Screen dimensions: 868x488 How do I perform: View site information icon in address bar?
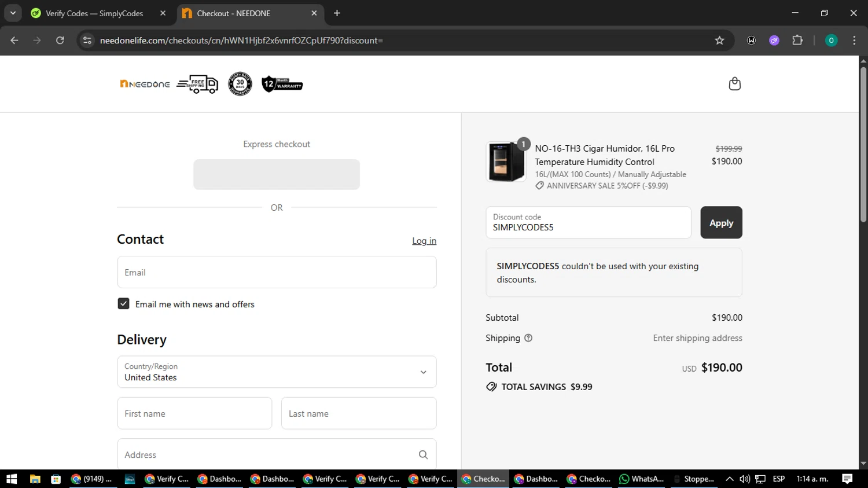click(x=87, y=41)
